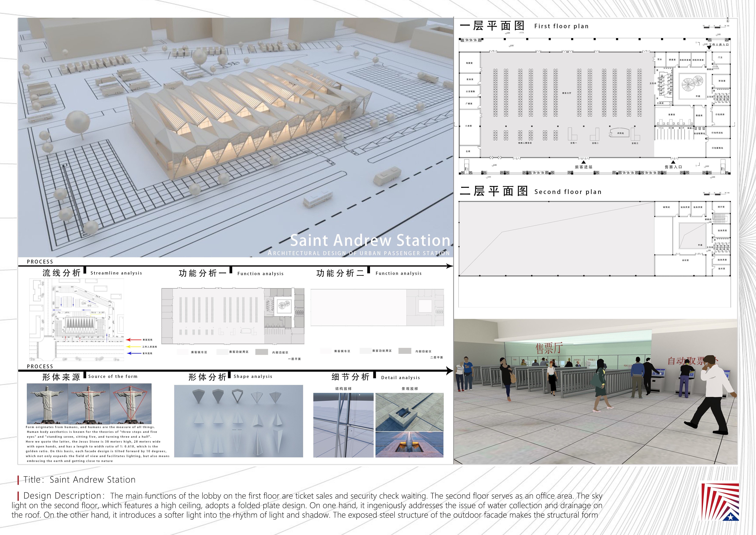
Task: Click the red 售票厅 sign in interior render
Action: coord(549,348)
